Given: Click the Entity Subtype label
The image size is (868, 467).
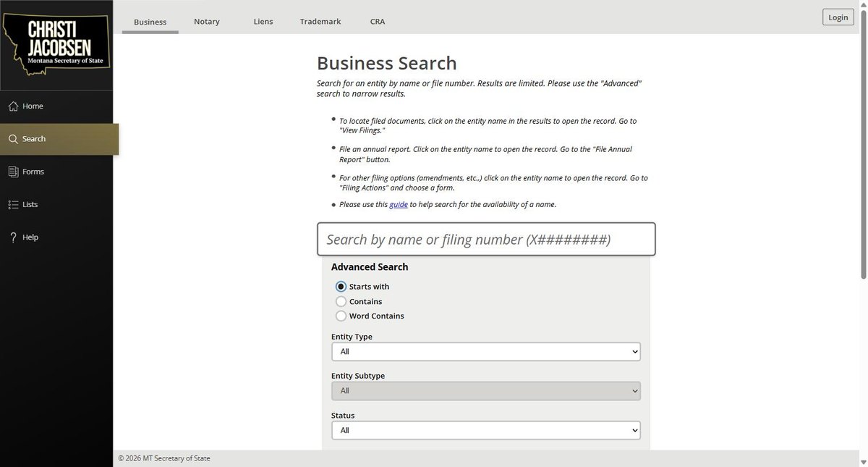Looking at the screenshot, I should pos(358,376).
